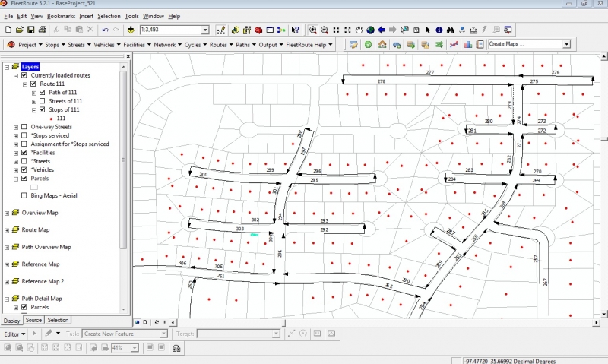
Task: Click the Go To XY icon
Action: (462, 30)
